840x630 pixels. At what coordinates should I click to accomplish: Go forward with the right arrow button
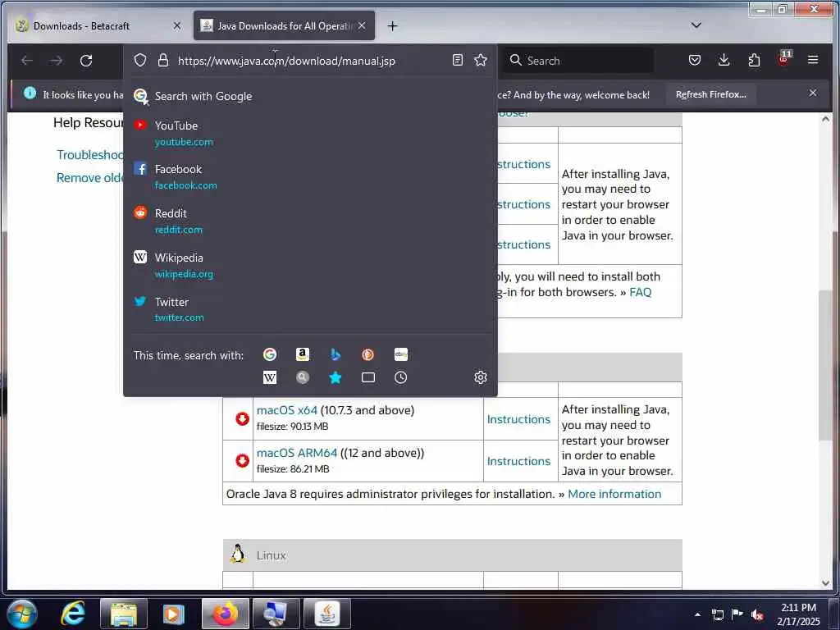tap(57, 61)
